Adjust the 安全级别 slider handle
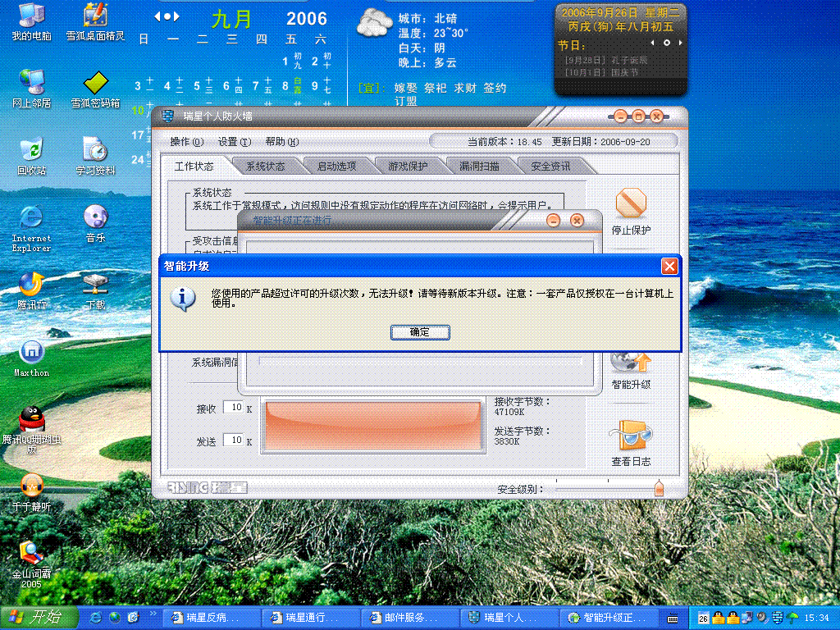Screen dimensions: 840x630 click(659, 488)
